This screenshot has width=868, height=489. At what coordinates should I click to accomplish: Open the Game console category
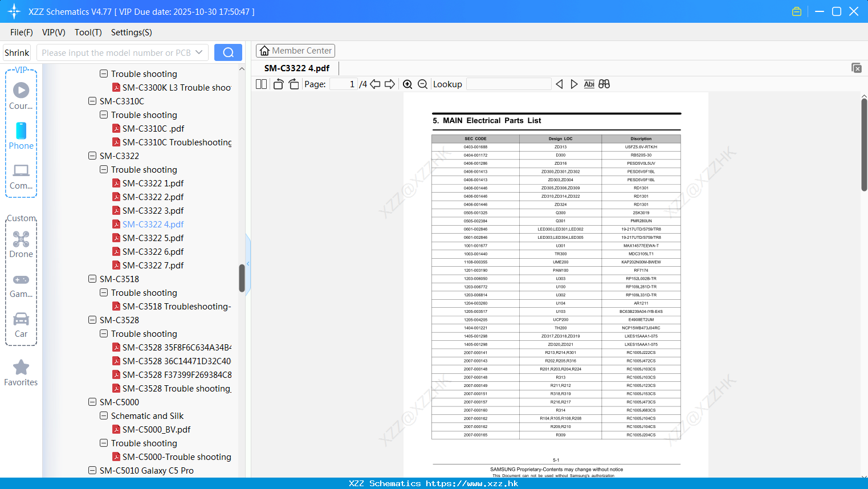(21, 286)
